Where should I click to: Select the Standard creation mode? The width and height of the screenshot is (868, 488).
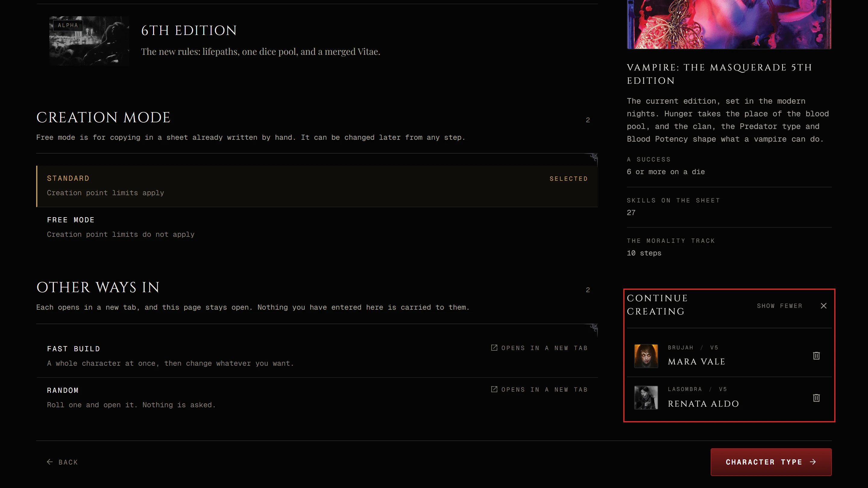click(x=317, y=186)
